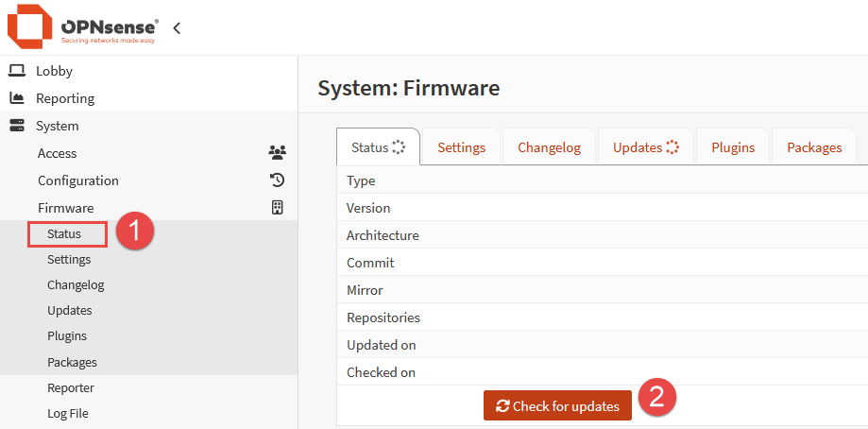The width and height of the screenshot is (868, 429).
Task: Collapse the Firmware submenu
Action: pyautogui.click(x=65, y=208)
